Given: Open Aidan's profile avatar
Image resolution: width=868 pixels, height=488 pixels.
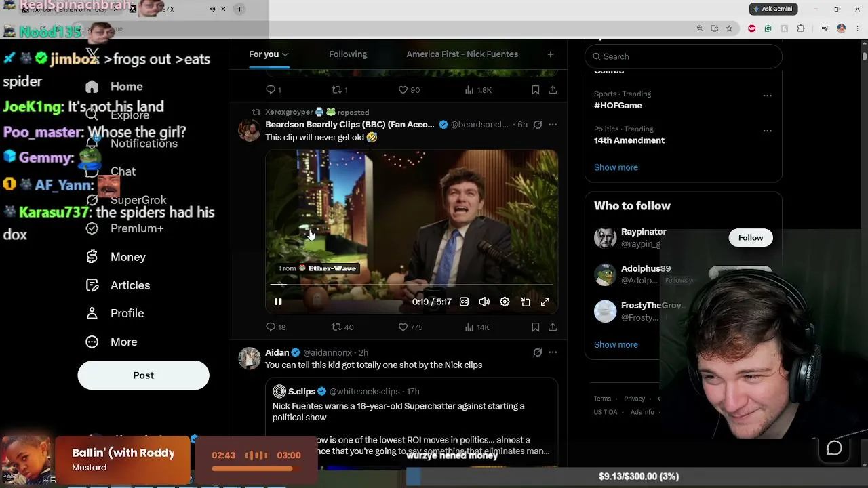Looking at the screenshot, I should tap(250, 358).
